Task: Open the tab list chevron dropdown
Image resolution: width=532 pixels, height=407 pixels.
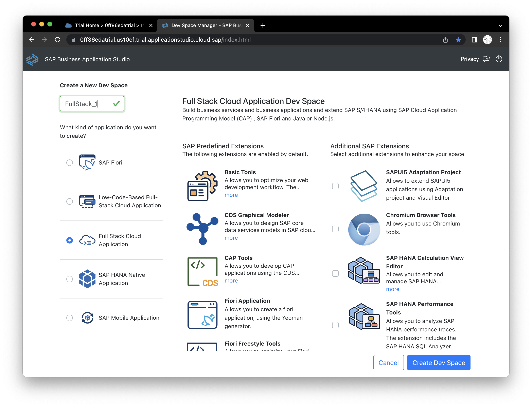Action: click(x=500, y=25)
